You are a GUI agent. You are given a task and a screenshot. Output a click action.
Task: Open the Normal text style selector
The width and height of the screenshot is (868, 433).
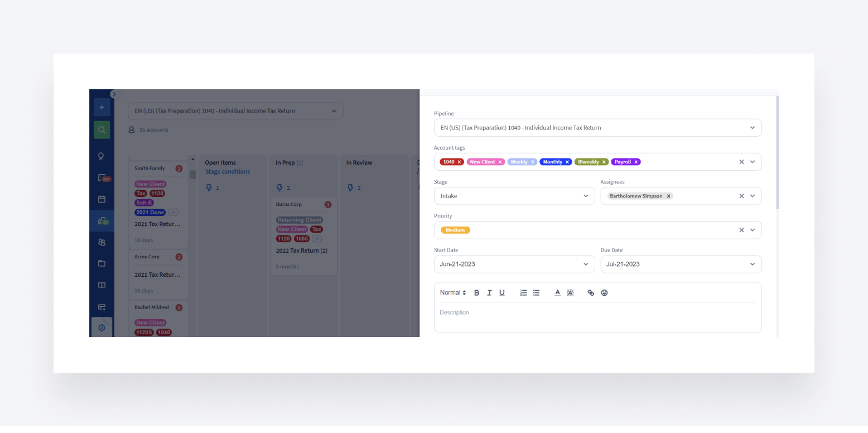tap(452, 293)
